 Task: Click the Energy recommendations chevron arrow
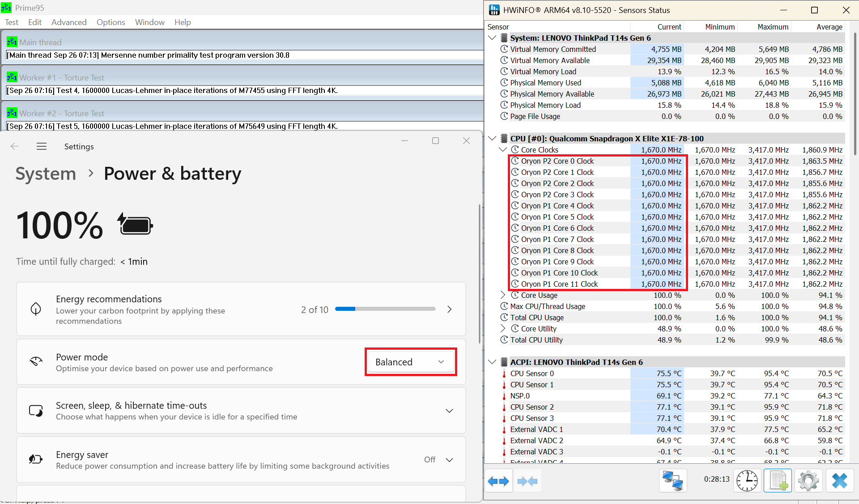click(x=450, y=309)
